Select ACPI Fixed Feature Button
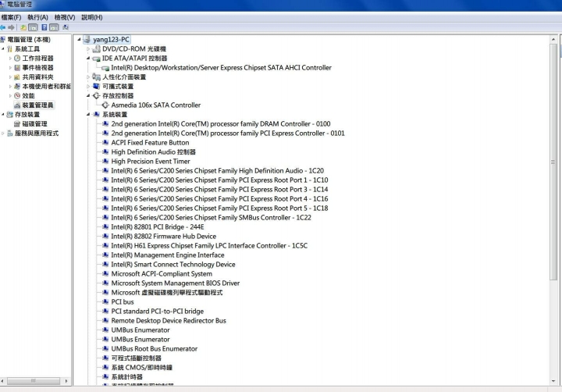The image size is (562, 392). 150,142
